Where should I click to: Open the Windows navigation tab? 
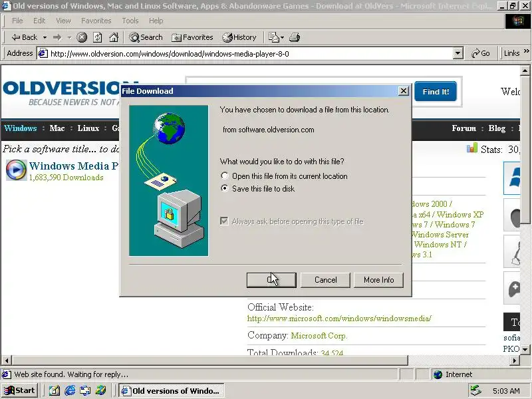[x=21, y=128]
